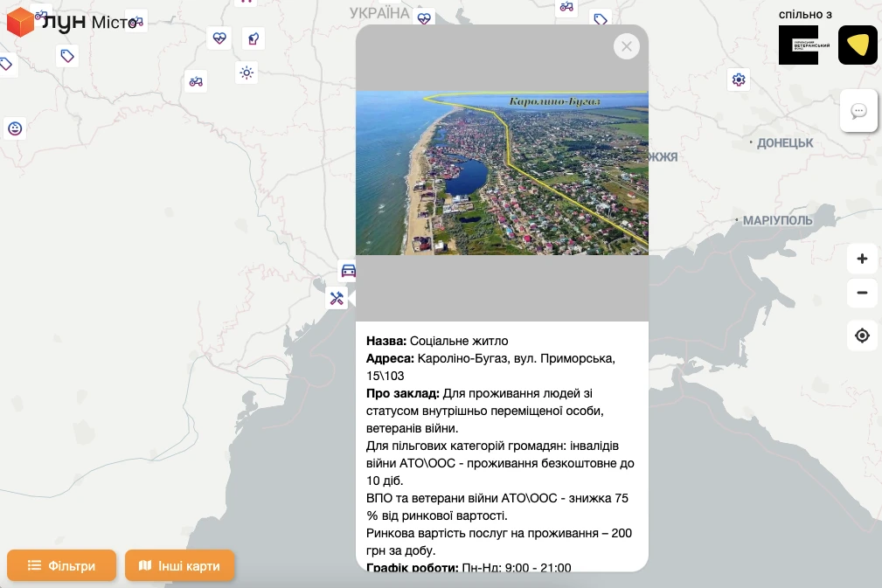Select the car map marker
Screen dimensions: 882x588
(x=348, y=271)
